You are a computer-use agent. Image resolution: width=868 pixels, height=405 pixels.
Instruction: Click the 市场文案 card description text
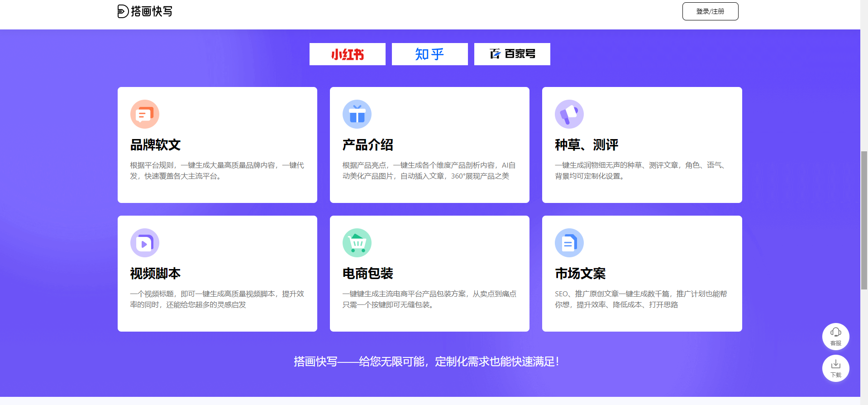tap(641, 299)
